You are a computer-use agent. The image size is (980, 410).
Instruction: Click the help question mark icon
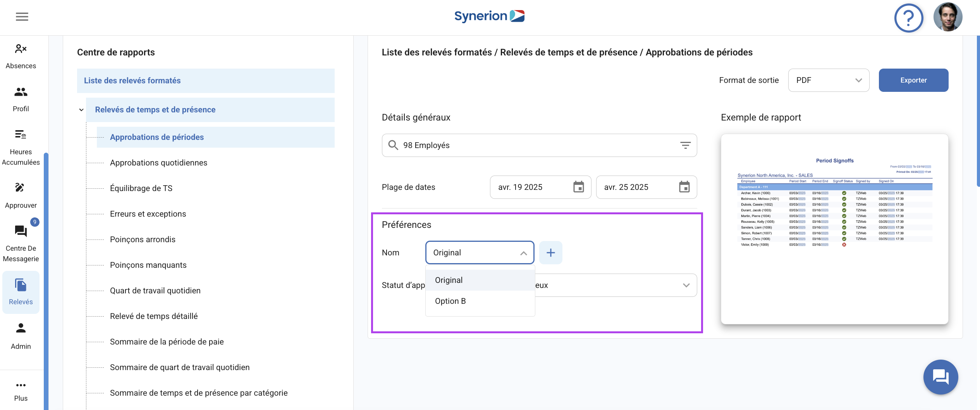pyautogui.click(x=908, y=18)
